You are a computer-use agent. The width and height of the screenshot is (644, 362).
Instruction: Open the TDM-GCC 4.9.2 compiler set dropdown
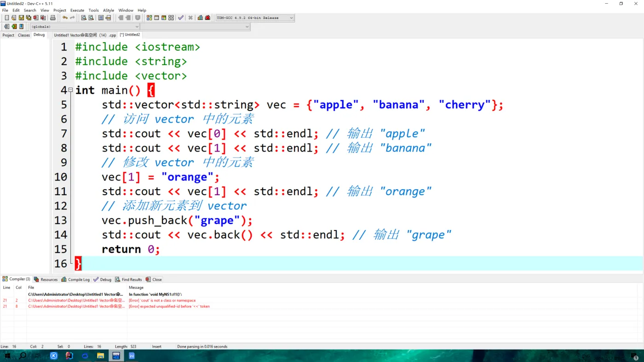tap(255, 18)
